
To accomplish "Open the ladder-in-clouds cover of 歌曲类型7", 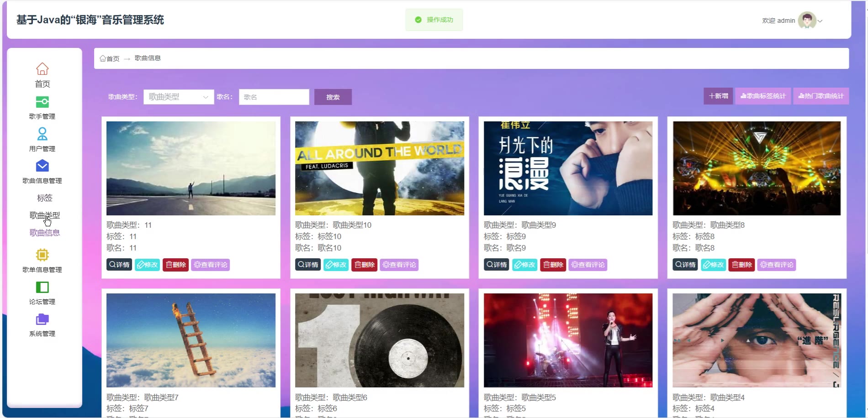I will 191,340.
